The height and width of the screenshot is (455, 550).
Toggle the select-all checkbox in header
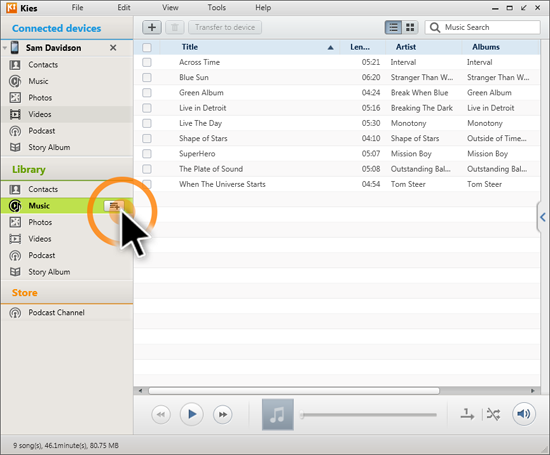coord(147,47)
